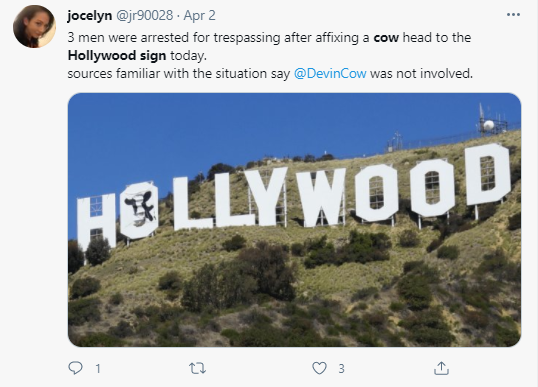Click the display name jocelyn
This screenshot has width=538, height=387.
[x=90, y=15]
